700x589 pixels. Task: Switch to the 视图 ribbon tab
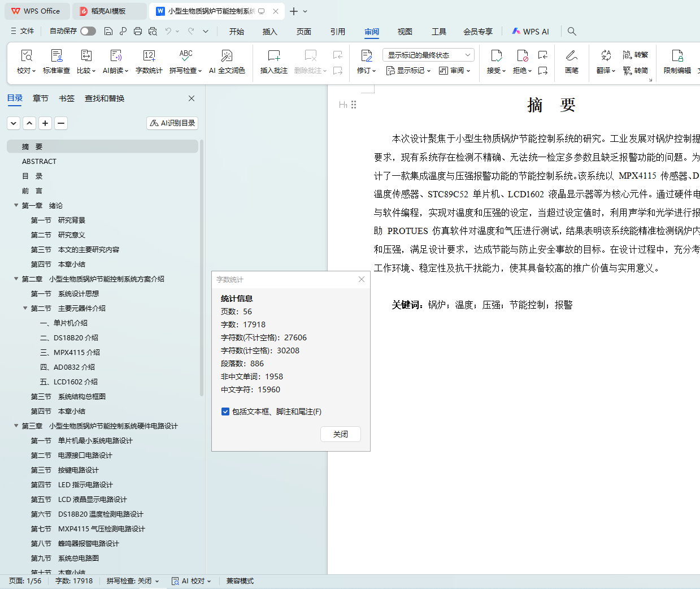(405, 32)
